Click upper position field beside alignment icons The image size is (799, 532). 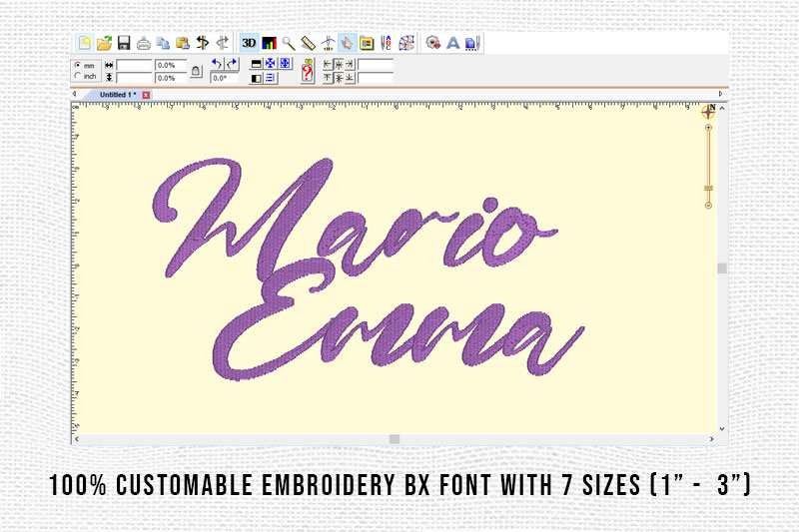click(x=376, y=65)
